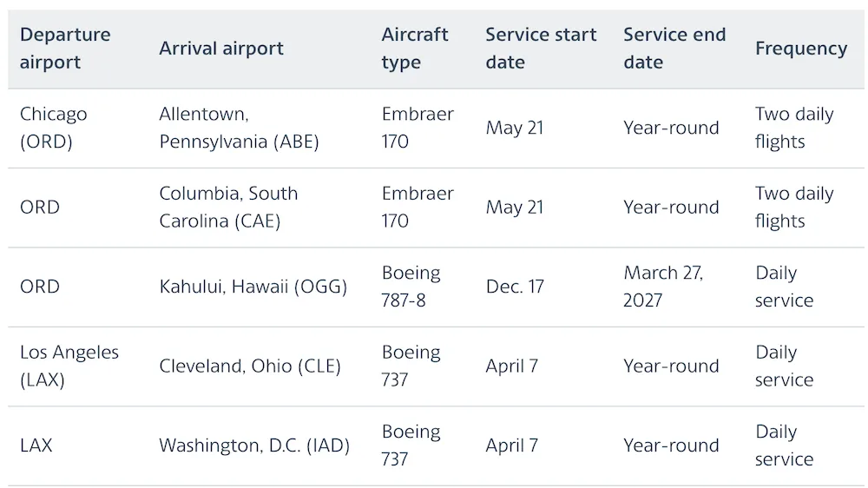Viewport: 868px width, 488px height.
Task: Select Year-round in the Allentown row
Action: pos(671,128)
